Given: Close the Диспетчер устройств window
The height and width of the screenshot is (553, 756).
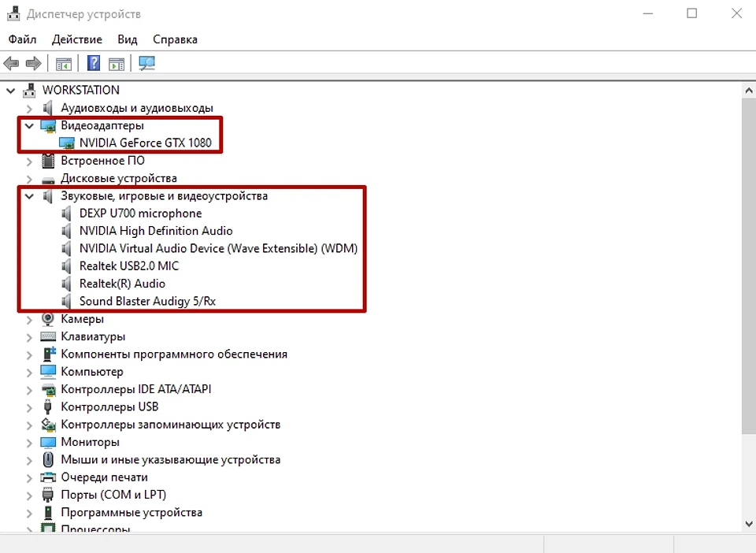Looking at the screenshot, I should [736, 13].
